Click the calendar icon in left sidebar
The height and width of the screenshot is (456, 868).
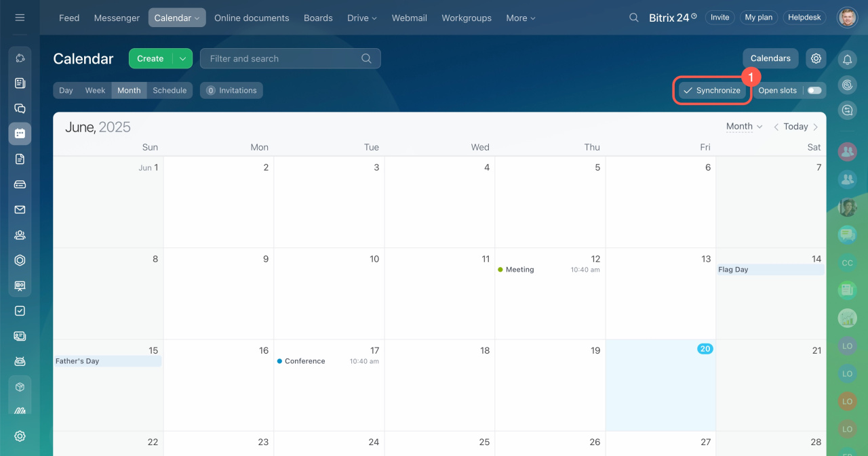pos(20,133)
